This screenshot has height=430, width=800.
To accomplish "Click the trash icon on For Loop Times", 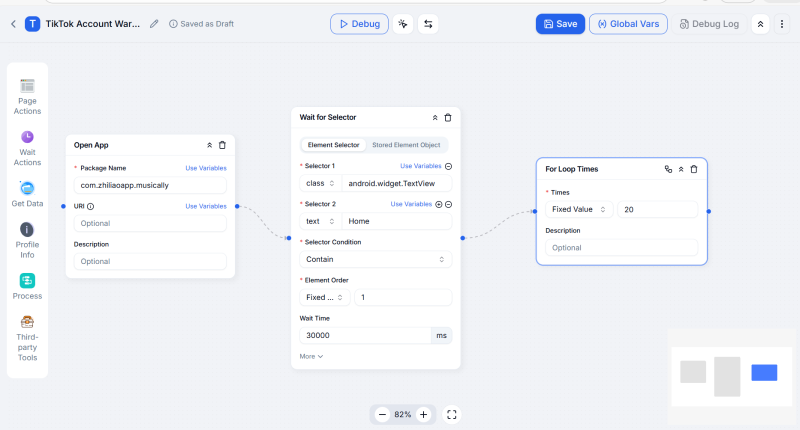I will click(694, 169).
